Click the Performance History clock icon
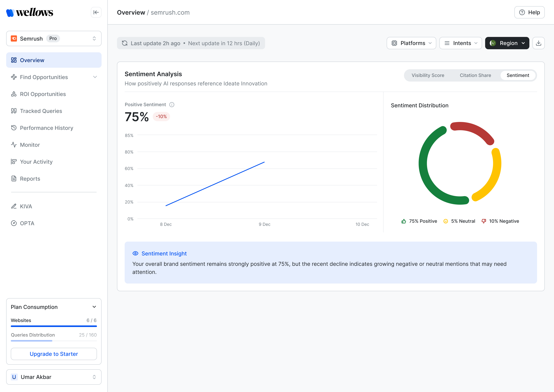554x392 pixels. point(14,128)
